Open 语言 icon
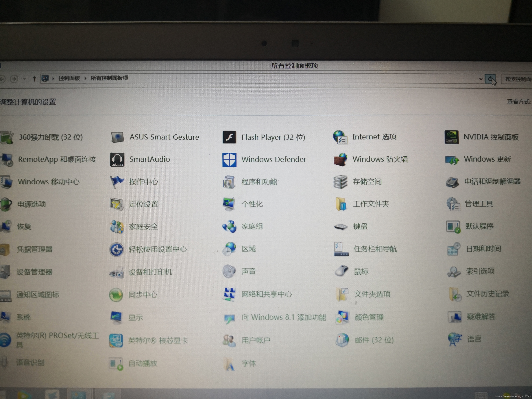The width and height of the screenshot is (532, 399). tap(455, 339)
